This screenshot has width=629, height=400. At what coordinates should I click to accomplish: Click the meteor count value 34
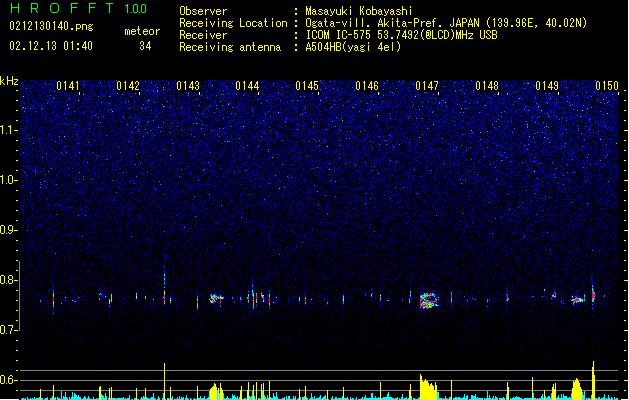pyautogui.click(x=145, y=46)
